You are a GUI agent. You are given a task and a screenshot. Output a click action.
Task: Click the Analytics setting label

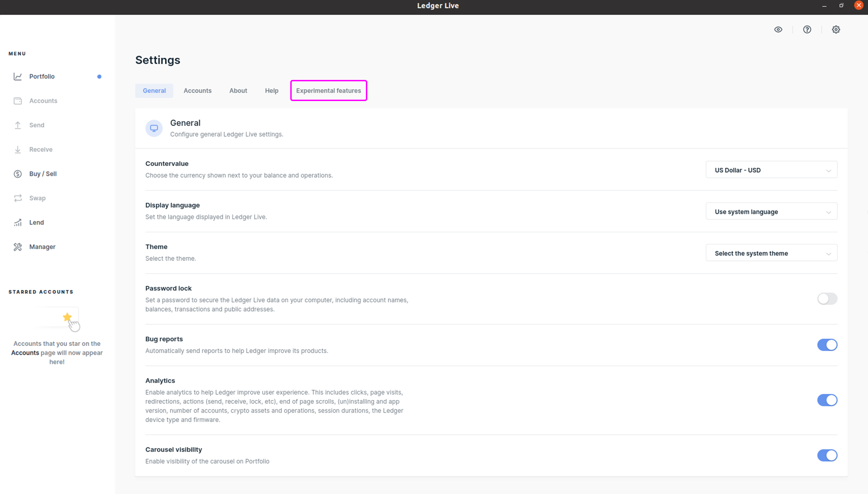(160, 381)
